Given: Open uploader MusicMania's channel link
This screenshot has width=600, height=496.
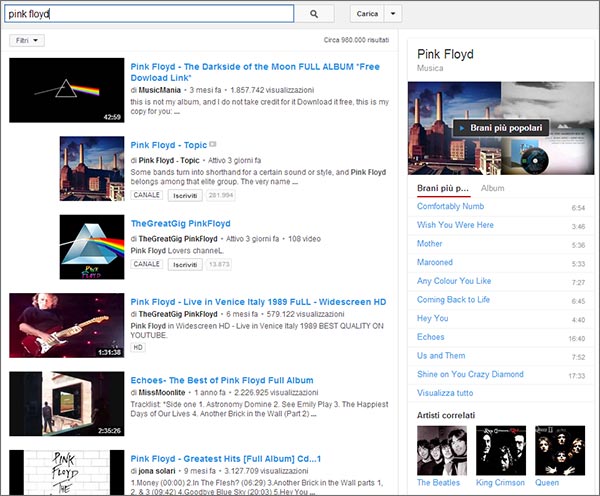Looking at the screenshot, I should [160, 90].
